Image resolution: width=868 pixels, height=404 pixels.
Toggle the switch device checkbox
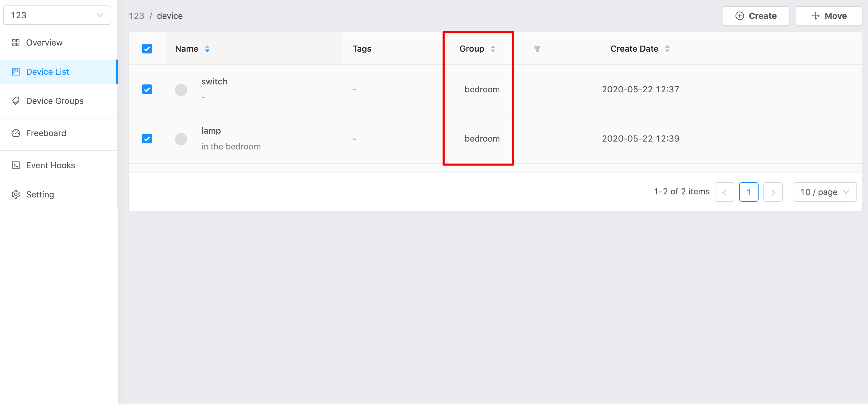pyautogui.click(x=147, y=89)
